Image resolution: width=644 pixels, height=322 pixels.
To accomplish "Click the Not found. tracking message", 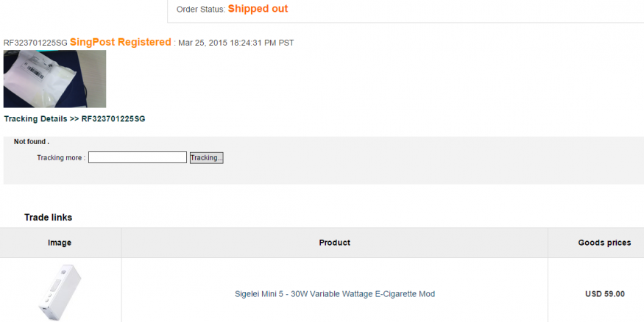I will pyautogui.click(x=32, y=141).
